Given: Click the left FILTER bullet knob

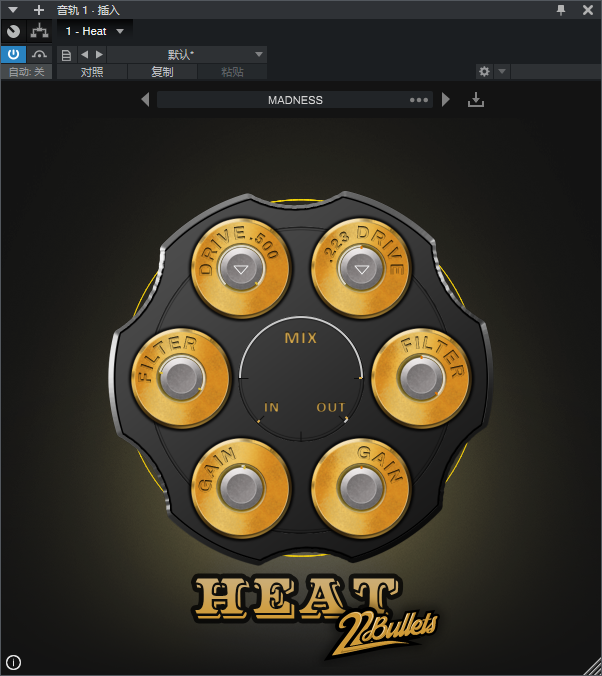Looking at the screenshot, I should coord(181,378).
